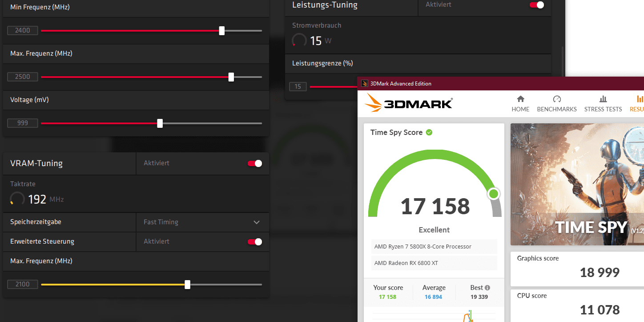Image resolution: width=644 pixels, height=322 pixels.
Task: Click the Time Spy thumbnail image
Action: point(577,184)
